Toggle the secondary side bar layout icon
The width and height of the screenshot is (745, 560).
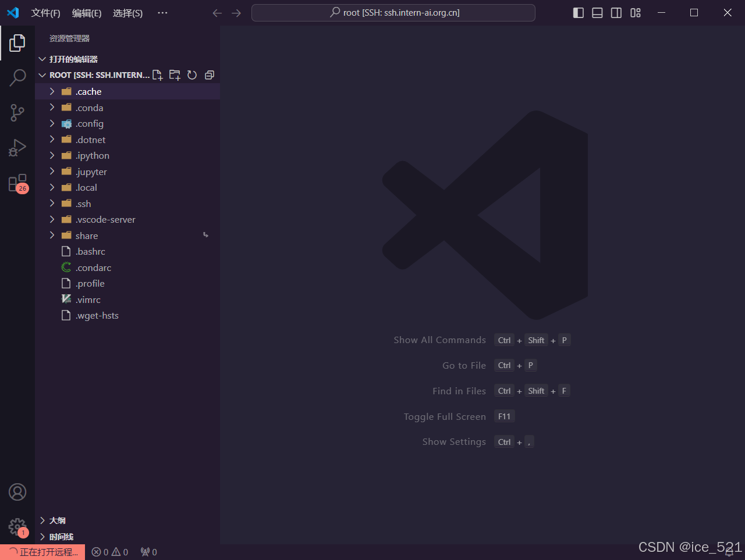click(x=616, y=13)
